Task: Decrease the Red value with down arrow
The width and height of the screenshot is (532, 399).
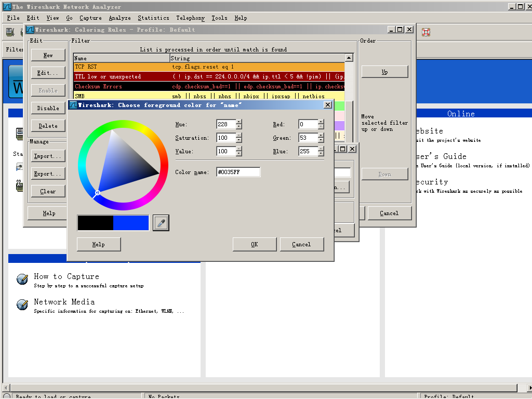Action: coord(321,127)
